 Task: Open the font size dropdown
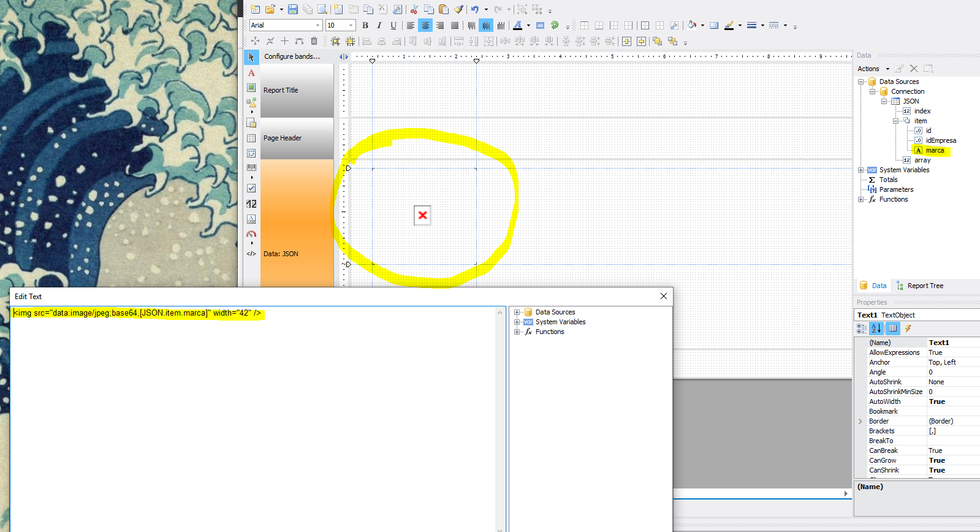click(x=351, y=25)
